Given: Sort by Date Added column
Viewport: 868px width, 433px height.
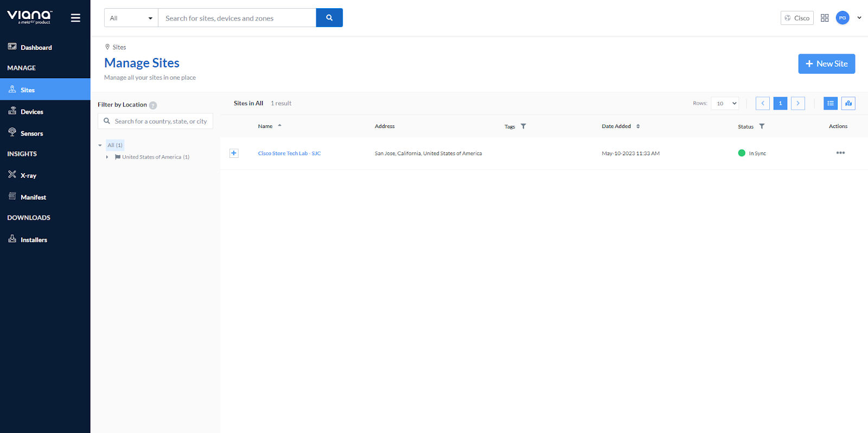Looking at the screenshot, I should [638, 126].
